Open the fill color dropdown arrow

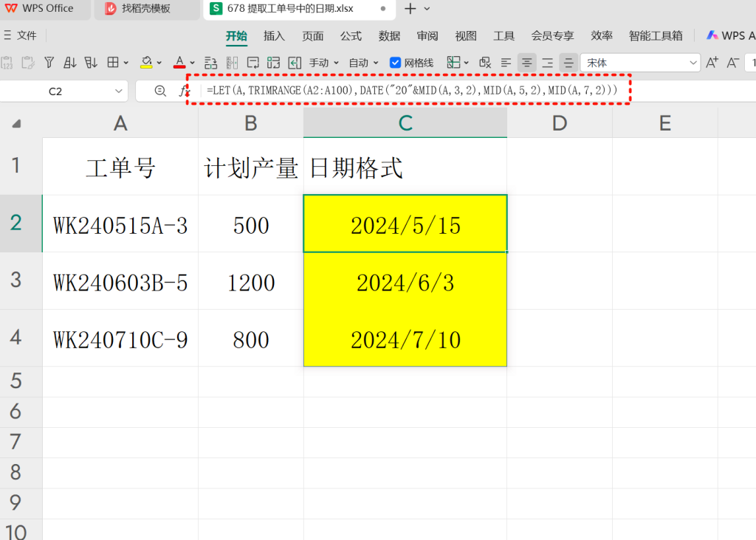(159, 63)
